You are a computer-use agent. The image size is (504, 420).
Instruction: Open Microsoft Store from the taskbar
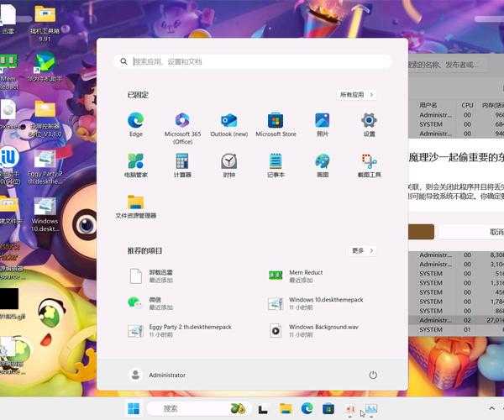[x=328, y=409]
